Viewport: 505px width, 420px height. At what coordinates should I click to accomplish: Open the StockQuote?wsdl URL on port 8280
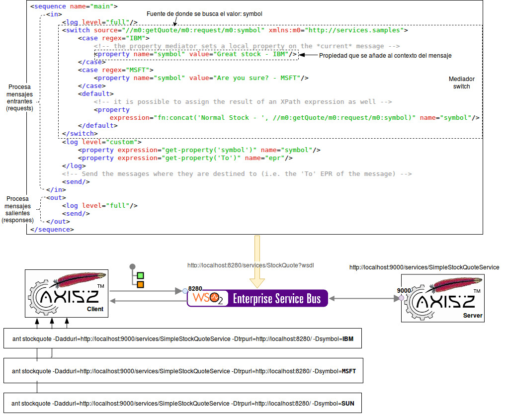pos(251,266)
